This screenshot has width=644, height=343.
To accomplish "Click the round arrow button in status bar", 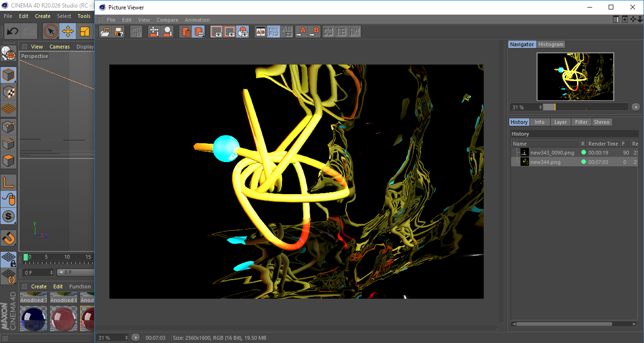I will click(x=135, y=337).
